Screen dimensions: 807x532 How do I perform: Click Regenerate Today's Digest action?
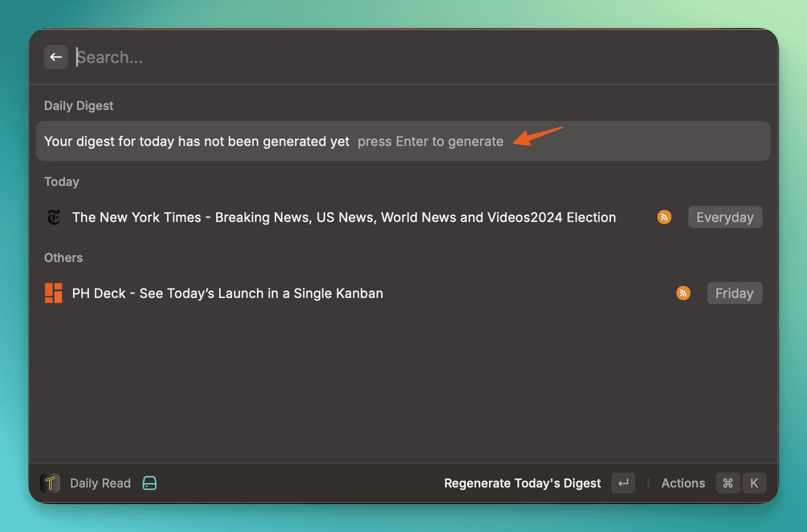[522, 483]
